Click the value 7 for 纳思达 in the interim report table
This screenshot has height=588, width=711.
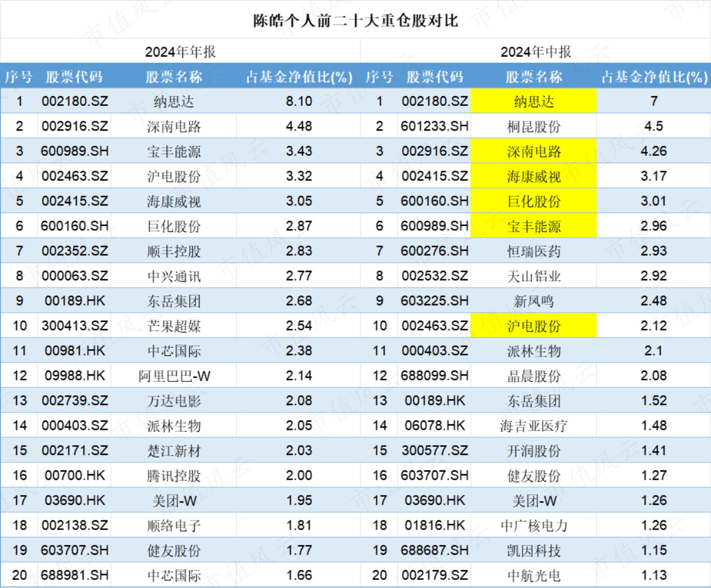[654, 101]
